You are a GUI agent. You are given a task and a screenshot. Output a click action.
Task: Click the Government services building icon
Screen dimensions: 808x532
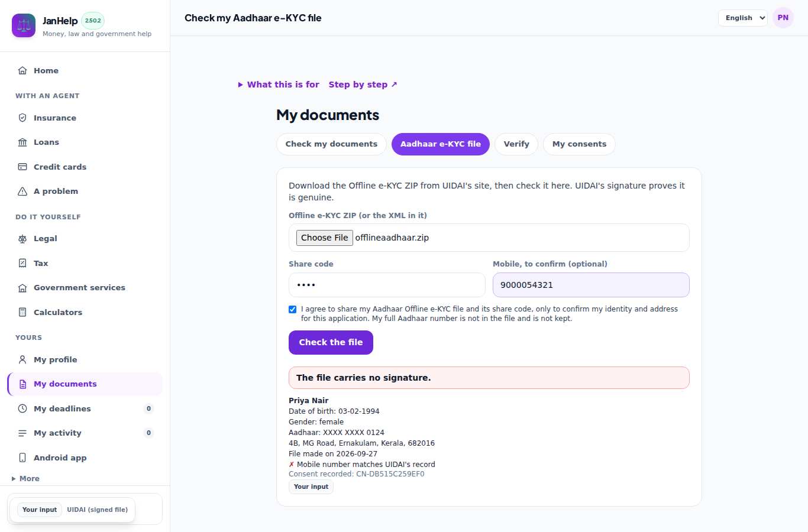(x=22, y=287)
